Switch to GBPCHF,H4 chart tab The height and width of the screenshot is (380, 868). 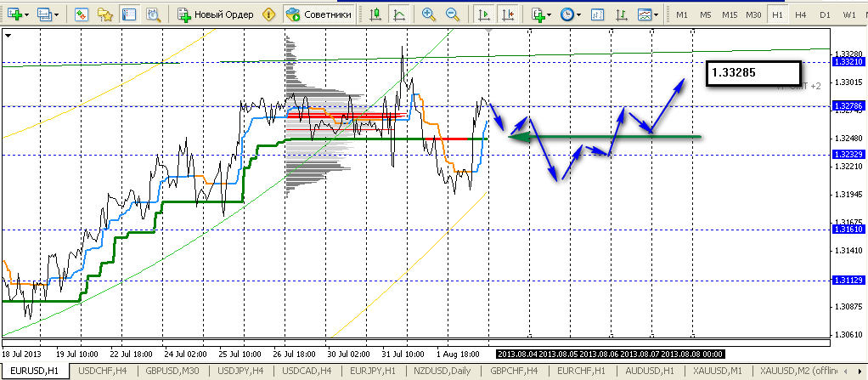click(515, 370)
